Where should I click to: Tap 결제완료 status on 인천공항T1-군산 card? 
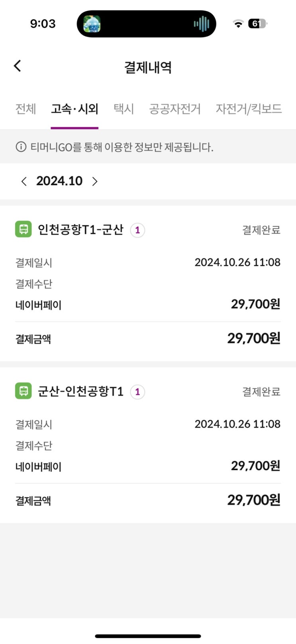pyautogui.click(x=261, y=230)
